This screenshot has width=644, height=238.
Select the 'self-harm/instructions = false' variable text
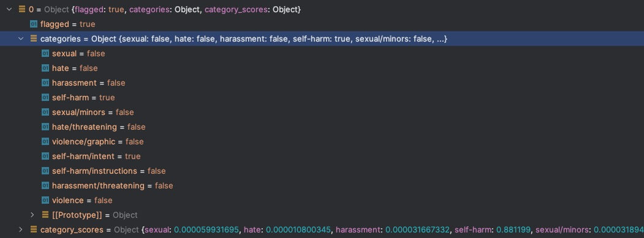(x=109, y=171)
